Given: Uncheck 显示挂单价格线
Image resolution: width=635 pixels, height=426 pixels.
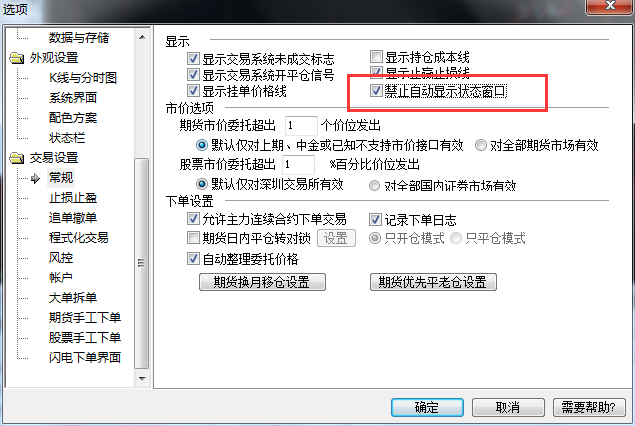Looking at the screenshot, I should tap(193, 91).
